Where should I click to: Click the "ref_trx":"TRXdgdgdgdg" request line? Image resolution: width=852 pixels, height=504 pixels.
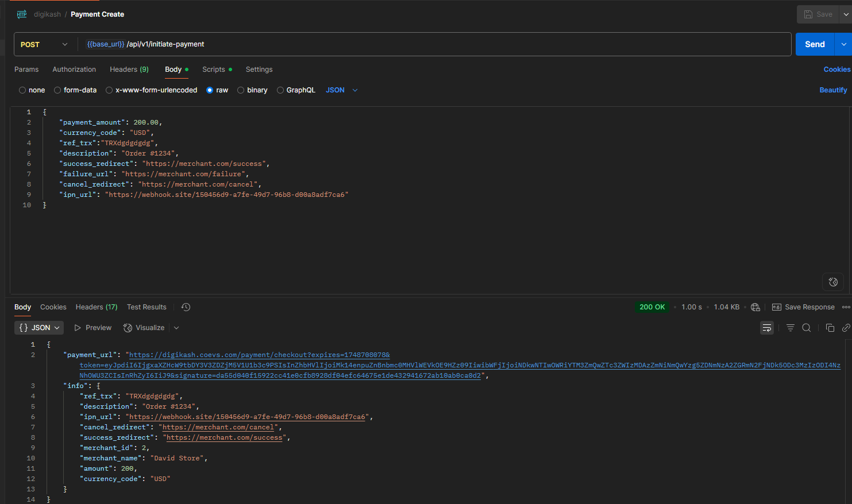[109, 143]
